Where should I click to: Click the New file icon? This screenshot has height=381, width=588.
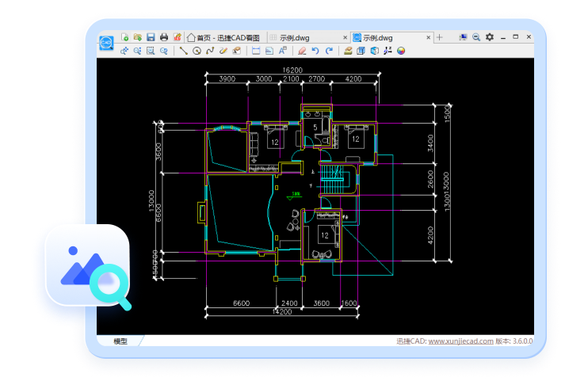[x=125, y=37]
